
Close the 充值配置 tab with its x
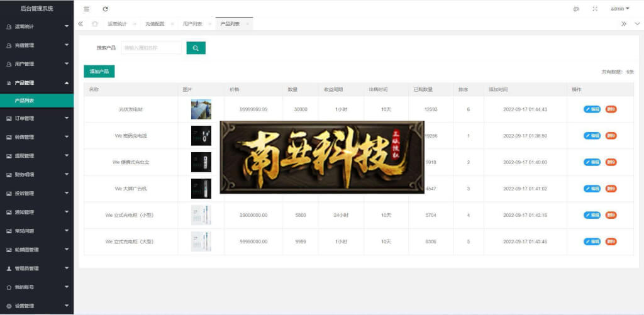172,24
